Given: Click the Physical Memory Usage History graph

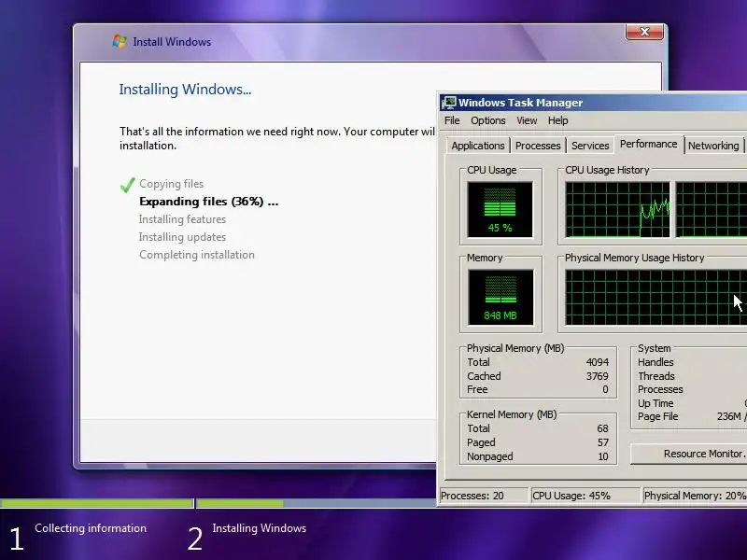Looking at the screenshot, I should click(656, 297).
